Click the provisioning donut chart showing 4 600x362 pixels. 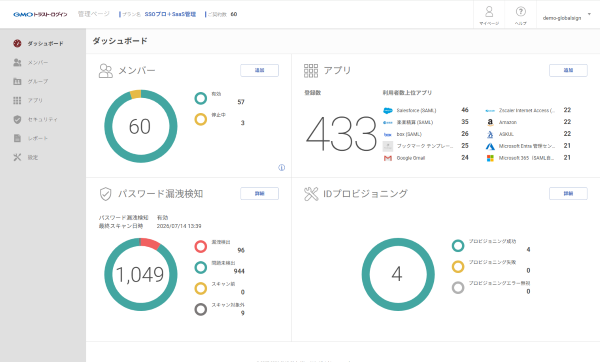(x=398, y=274)
